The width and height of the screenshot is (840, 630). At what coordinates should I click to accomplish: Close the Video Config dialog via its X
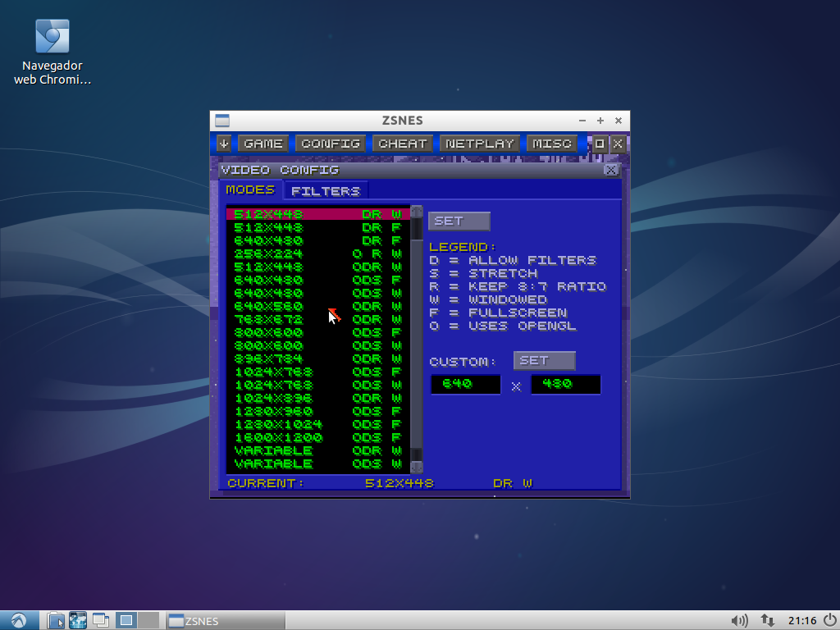[610, 170]
